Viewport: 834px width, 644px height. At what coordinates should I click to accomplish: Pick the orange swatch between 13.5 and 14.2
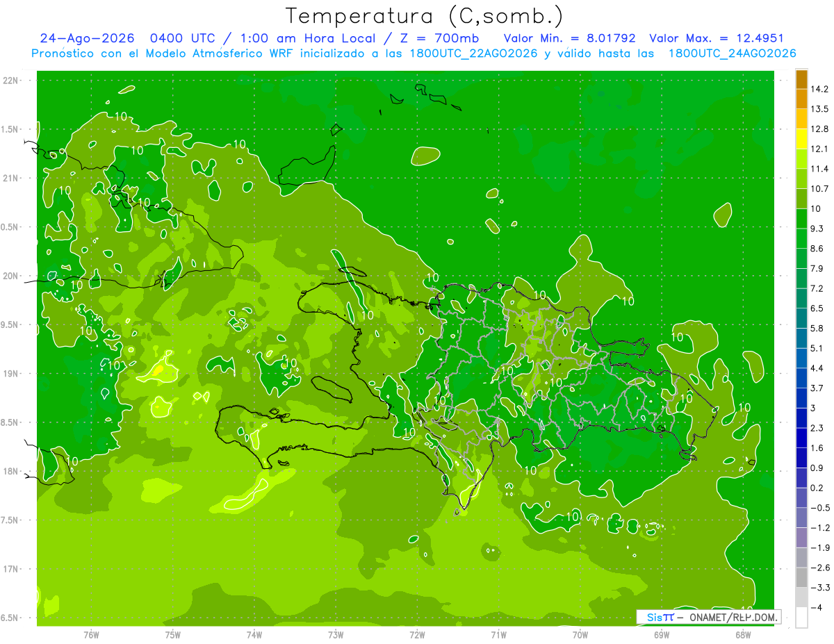pyautogui.click(x=801, y=99)
